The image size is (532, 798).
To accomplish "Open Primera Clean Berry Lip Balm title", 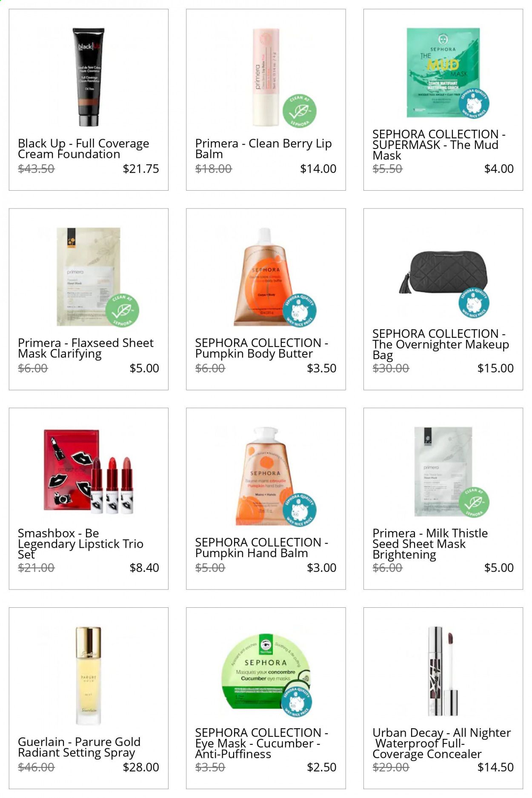I will click(x=263, y=149).
